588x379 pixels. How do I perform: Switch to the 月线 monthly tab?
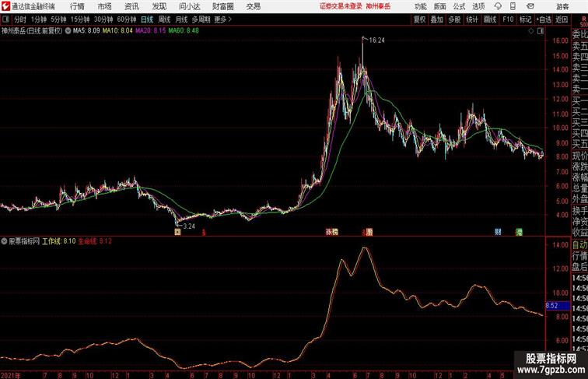[181, 19]
